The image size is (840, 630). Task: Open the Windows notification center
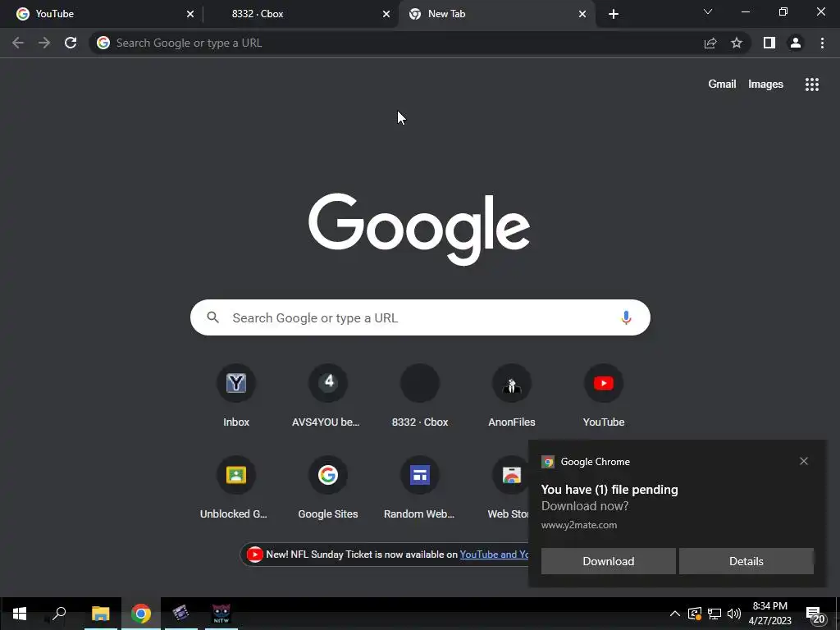tap(815, 615)
